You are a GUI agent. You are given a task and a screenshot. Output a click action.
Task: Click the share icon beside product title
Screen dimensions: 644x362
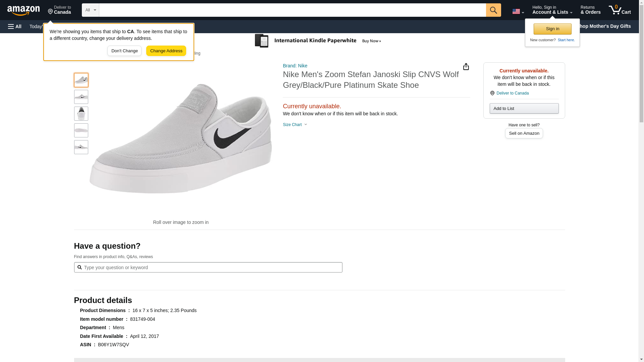tap(466, 67)
